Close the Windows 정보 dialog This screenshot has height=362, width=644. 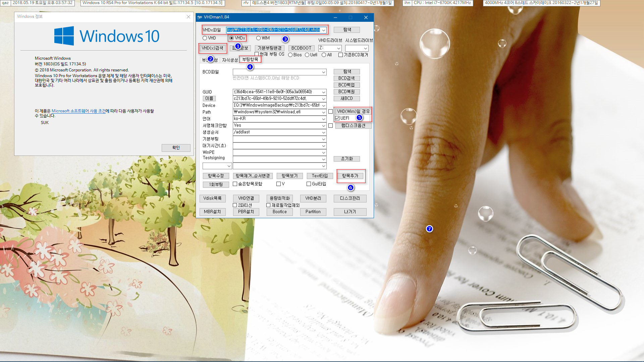pyautogui.click(x=188, y=16)
